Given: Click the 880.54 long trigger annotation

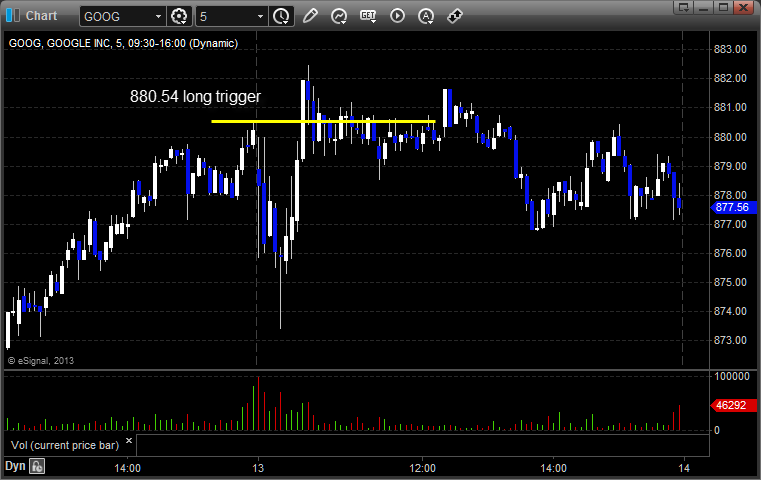Looking at the screenshot, I should point(195,96).
